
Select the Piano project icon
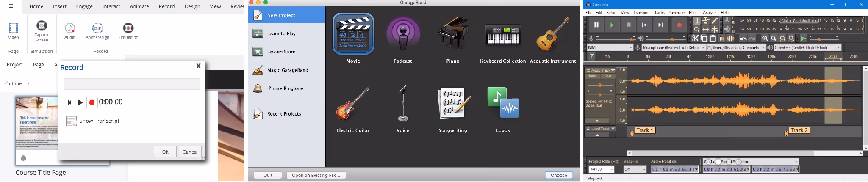click(452, 34)
